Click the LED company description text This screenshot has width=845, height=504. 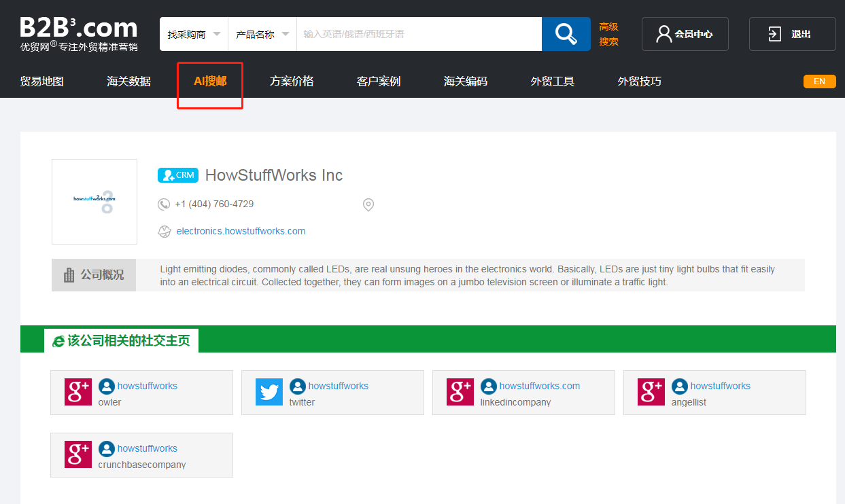click(x=468, y=275)
